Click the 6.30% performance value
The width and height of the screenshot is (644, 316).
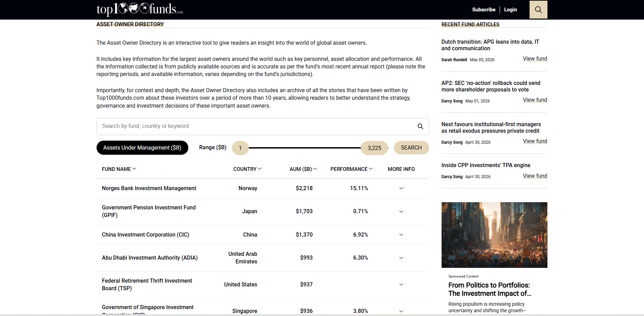point(360,258)
